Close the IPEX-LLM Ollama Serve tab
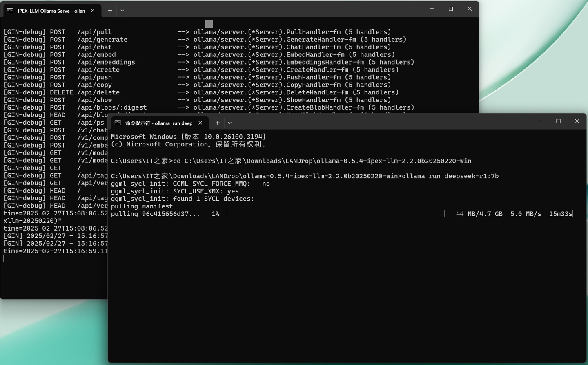This screenshot has height=365, width=588. (x=93, y=11)
